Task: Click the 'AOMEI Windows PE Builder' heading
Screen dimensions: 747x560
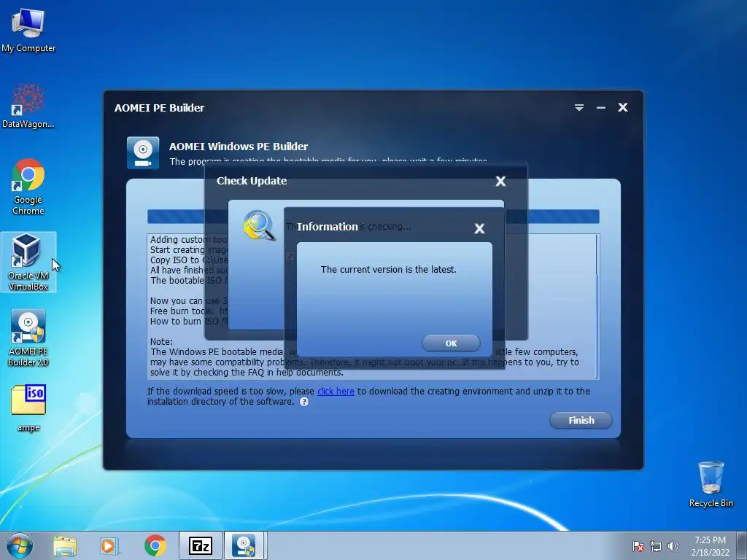Action: tap(239, 146)
